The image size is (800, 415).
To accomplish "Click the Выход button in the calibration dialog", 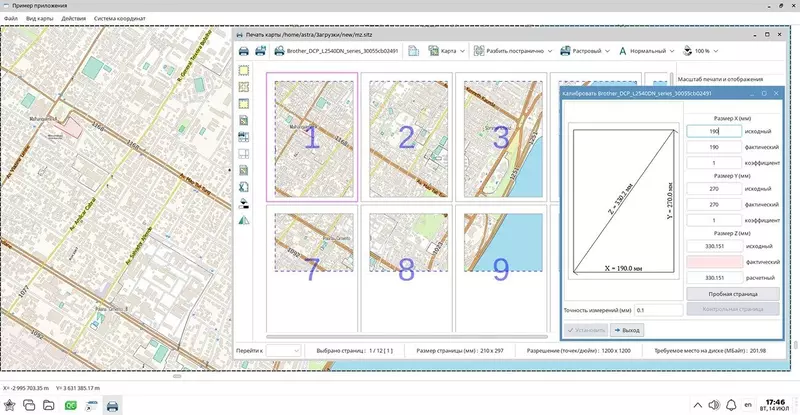I will pos(627,330).
